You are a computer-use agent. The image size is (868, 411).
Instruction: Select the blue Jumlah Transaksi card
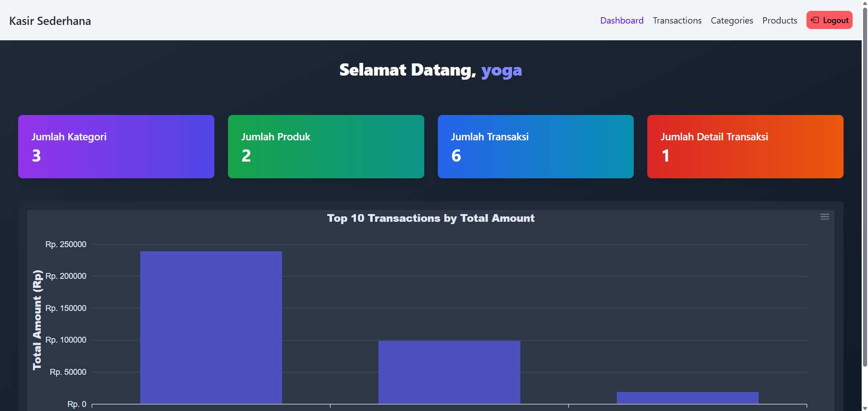click(536, 146)
